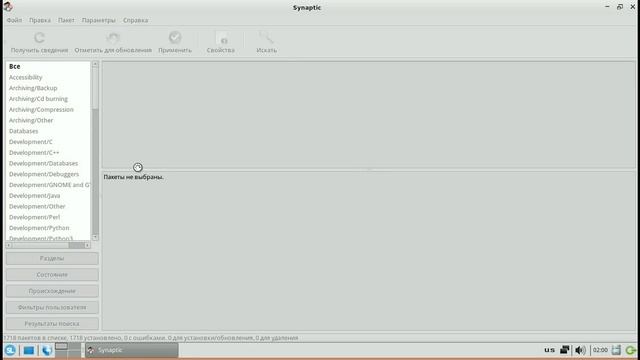
Task: Click the Получить сведения reload icon
Action: coord(39,38)
